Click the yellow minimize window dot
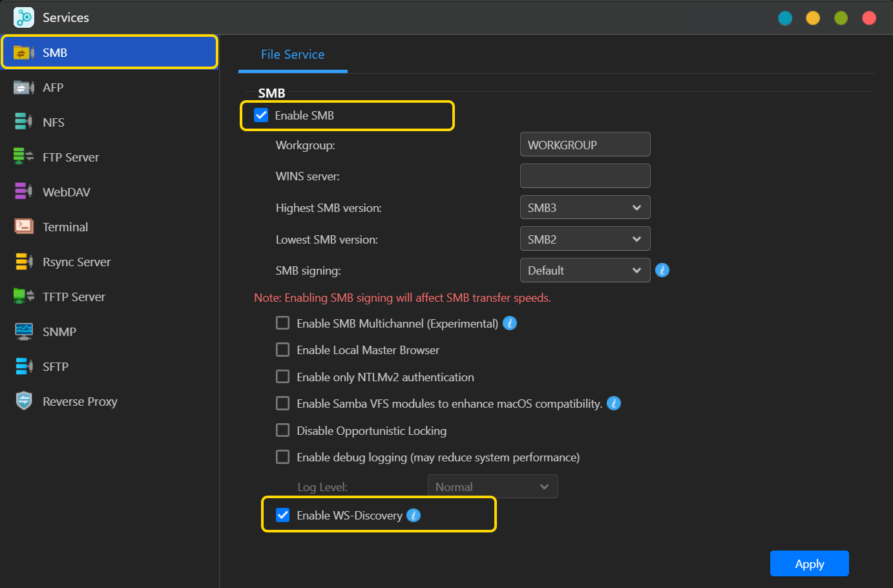 (813, 18)
